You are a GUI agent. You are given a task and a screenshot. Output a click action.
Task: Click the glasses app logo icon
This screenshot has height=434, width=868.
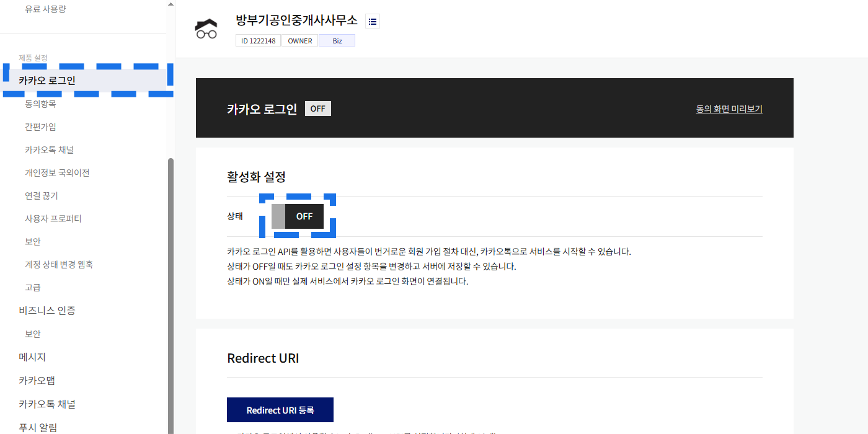coord(206,29)
